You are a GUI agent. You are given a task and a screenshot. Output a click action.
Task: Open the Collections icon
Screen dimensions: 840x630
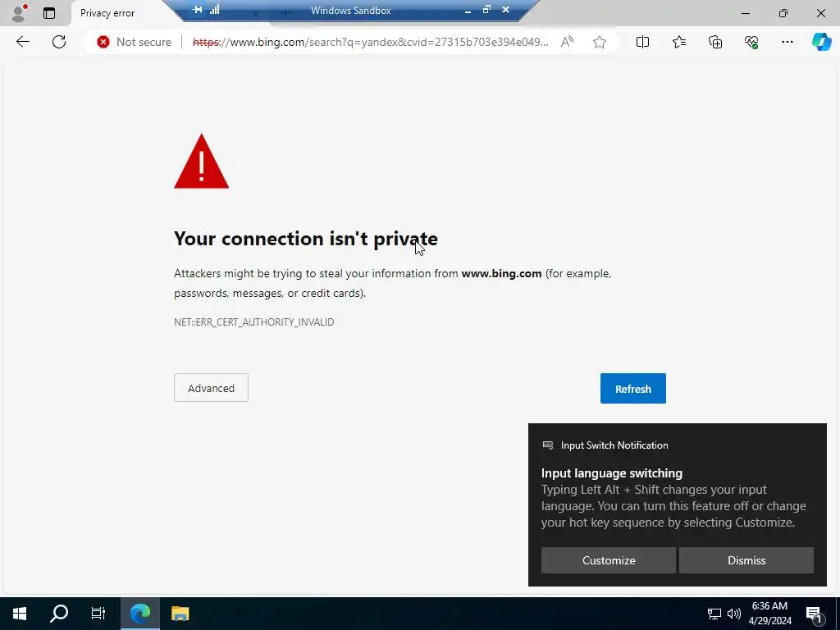[x=715, y=42]
